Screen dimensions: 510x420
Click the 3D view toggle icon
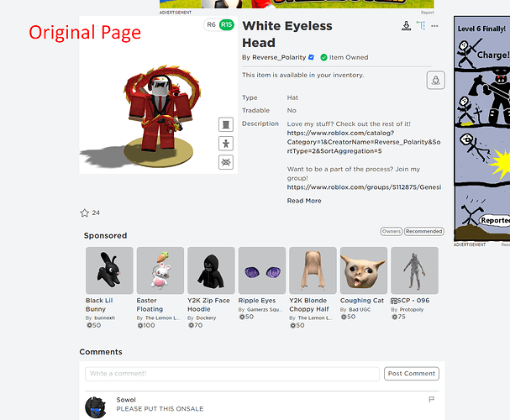226,162
